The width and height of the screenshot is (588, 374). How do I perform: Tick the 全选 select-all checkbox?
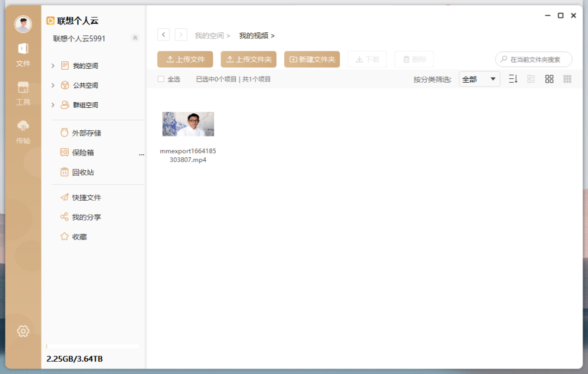click(x=161, y=79)
